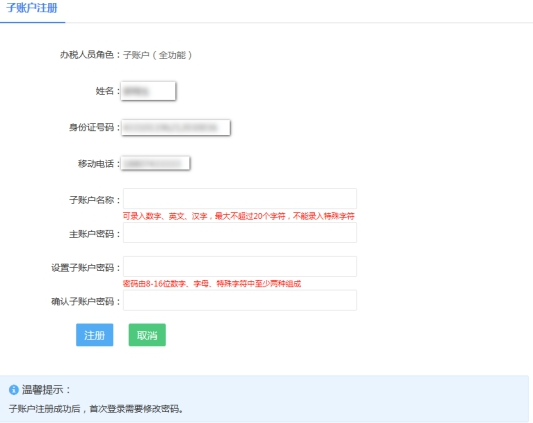Focus the 身份证号码 input field
Image resolution: width=533 pixels, height=423 pixels.
[x=176, y=128]
